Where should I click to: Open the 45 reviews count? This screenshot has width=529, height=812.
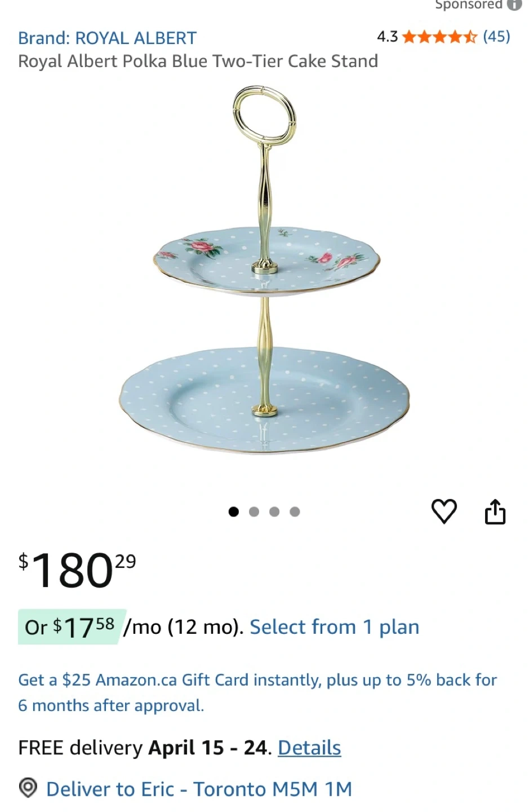[496, 37]
